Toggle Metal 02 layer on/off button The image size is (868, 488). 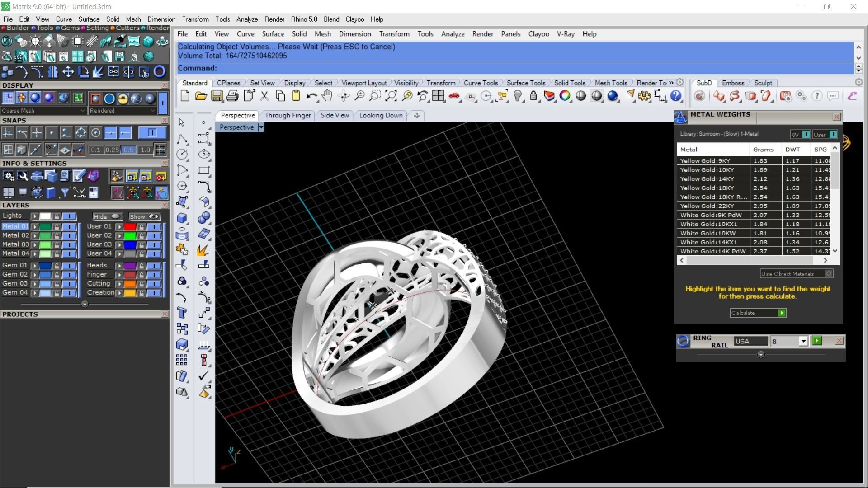pos(69,236)
